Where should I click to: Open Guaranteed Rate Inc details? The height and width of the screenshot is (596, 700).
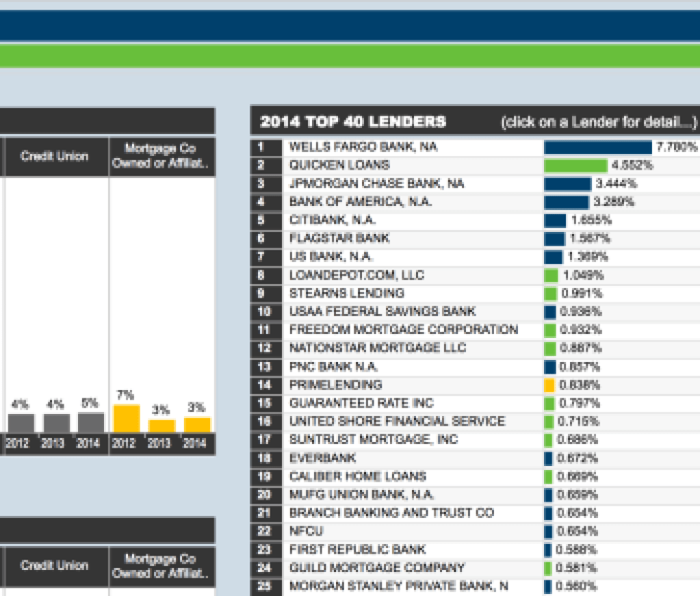click(361, 403)
